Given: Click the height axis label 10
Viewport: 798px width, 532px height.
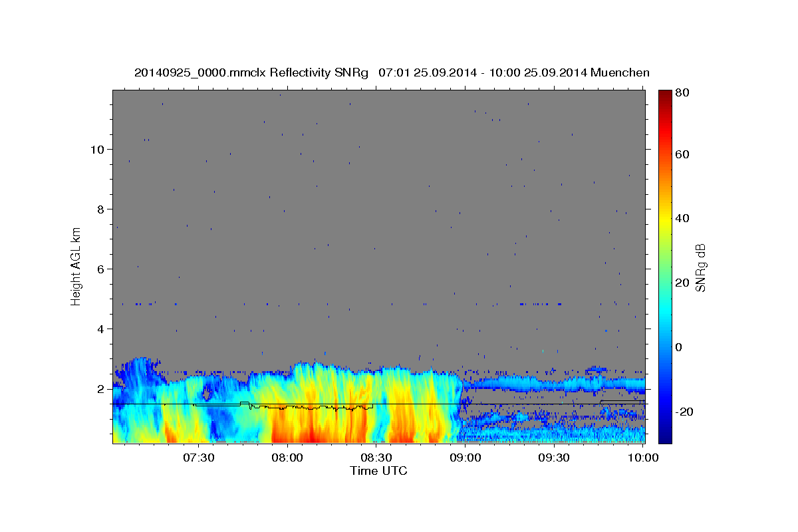Looking at the screenshot, I should (98, 150).
